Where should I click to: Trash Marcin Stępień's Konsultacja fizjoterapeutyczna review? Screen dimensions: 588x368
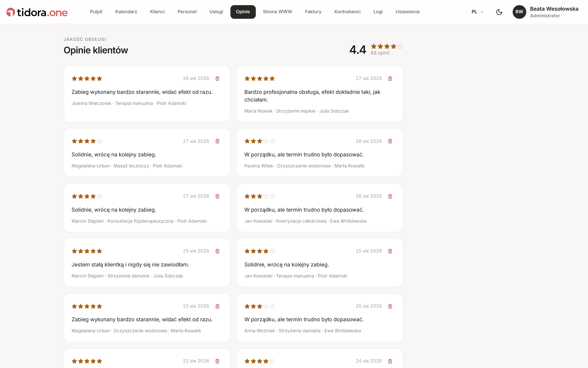click(x=217, y=196)
